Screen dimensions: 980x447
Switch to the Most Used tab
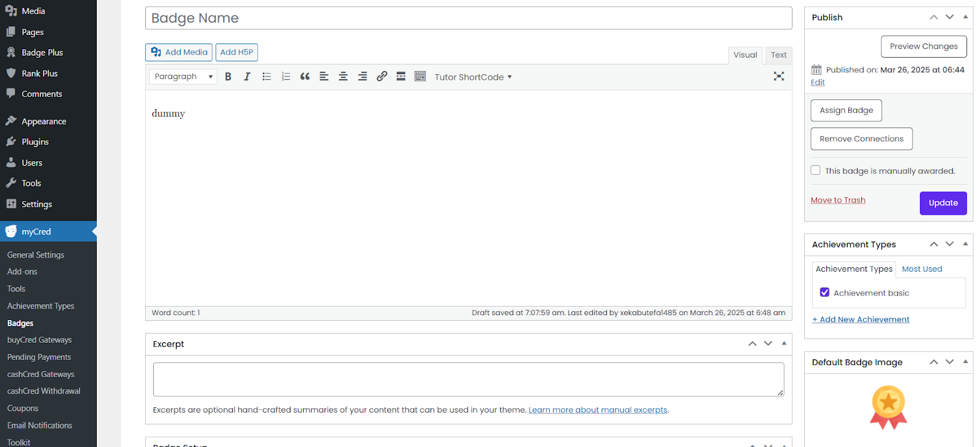coord(922,269)
